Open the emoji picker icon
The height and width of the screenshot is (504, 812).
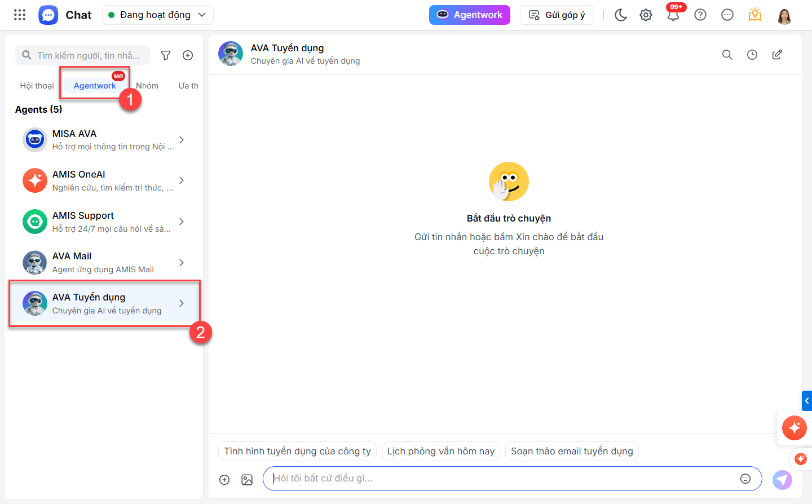point(745,479)
